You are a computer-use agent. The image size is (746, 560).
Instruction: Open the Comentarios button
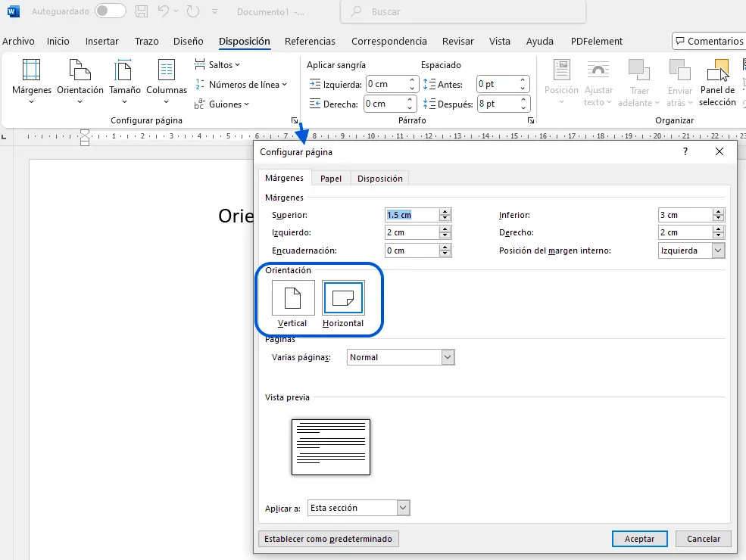(710, 42)
